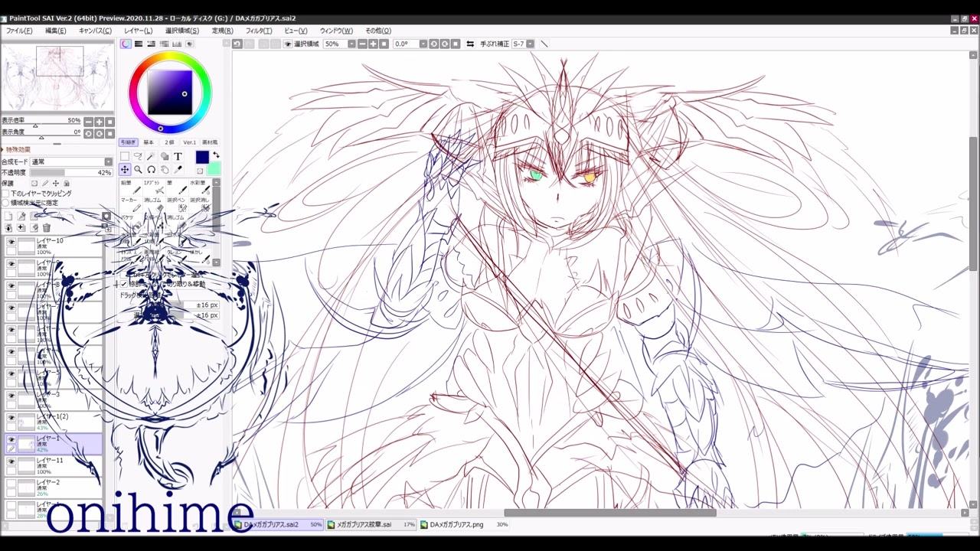Create a new linework layer
Image resolution: width=980 pixels, height=551 pixels.
tap(21, 217)
